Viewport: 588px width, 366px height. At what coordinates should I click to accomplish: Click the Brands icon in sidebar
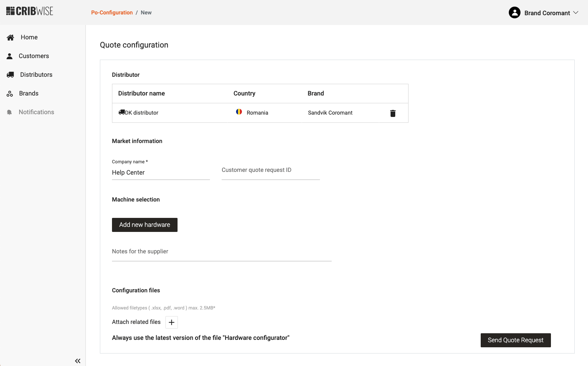[10, 94]
